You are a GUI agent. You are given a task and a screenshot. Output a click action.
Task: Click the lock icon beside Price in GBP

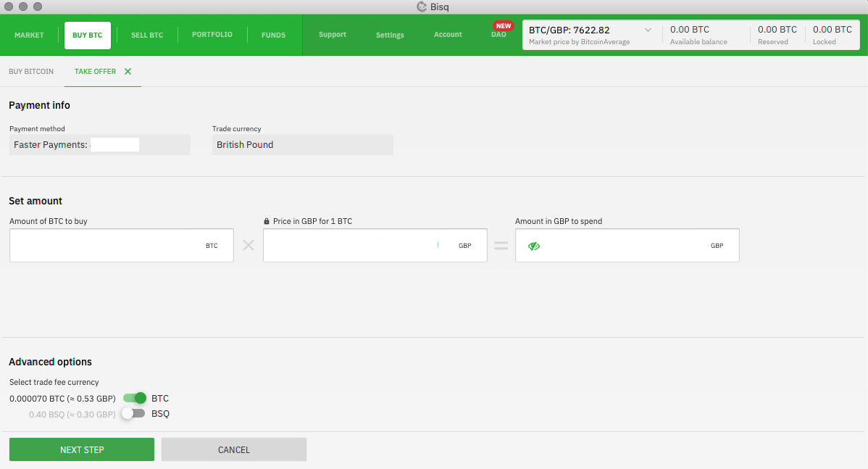coord(266,222)
